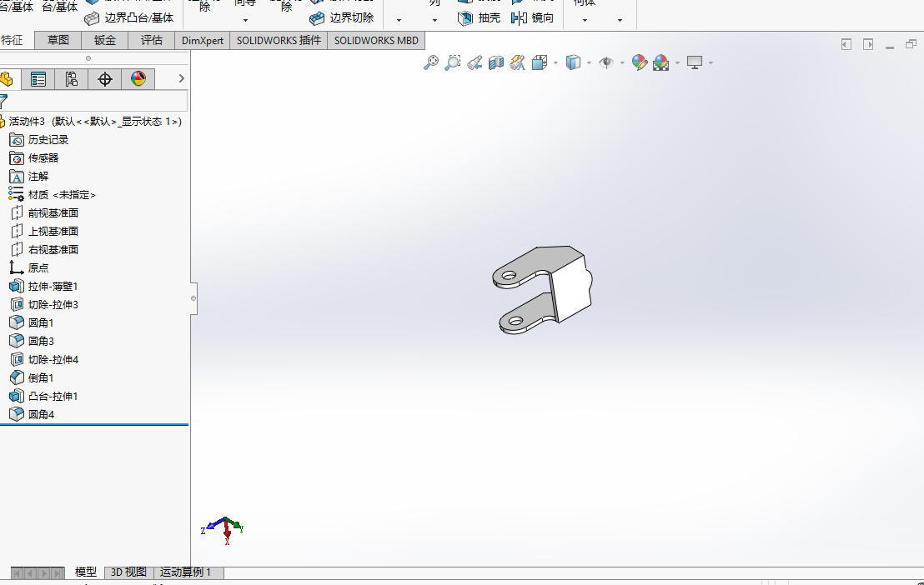Switch to the 草图 ribbon tab
Screen dimensions: 924x585
(58, 40)
